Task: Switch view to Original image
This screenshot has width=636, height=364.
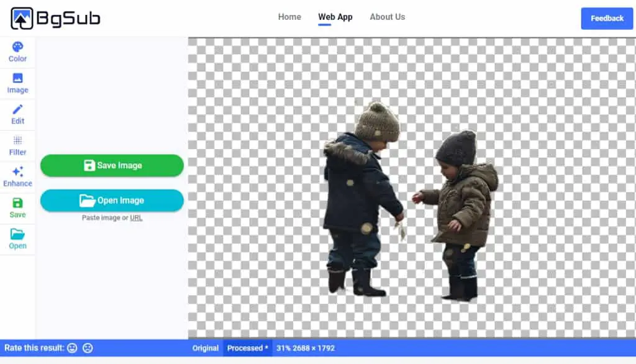Action: (205, 348)
